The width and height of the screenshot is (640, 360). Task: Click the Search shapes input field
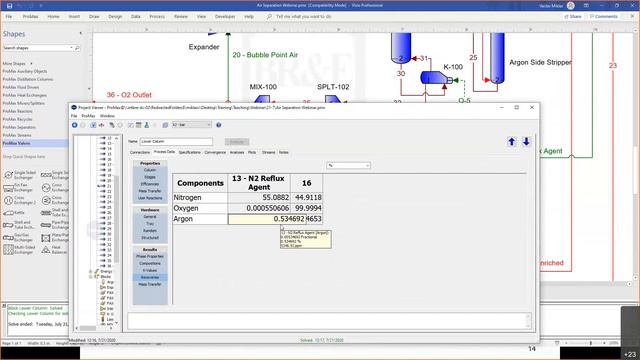[36, 48]
